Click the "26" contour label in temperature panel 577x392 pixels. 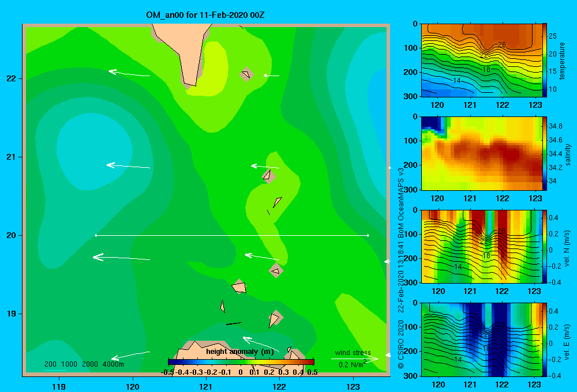501,45
